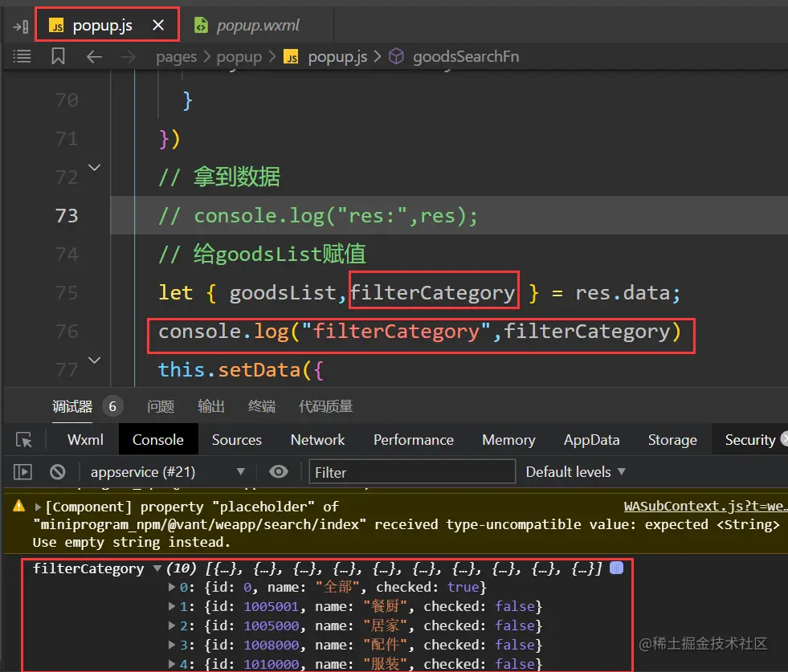Switch to the Console devtools tab
The height and width of the screenshot is (672, 788).
157,440
